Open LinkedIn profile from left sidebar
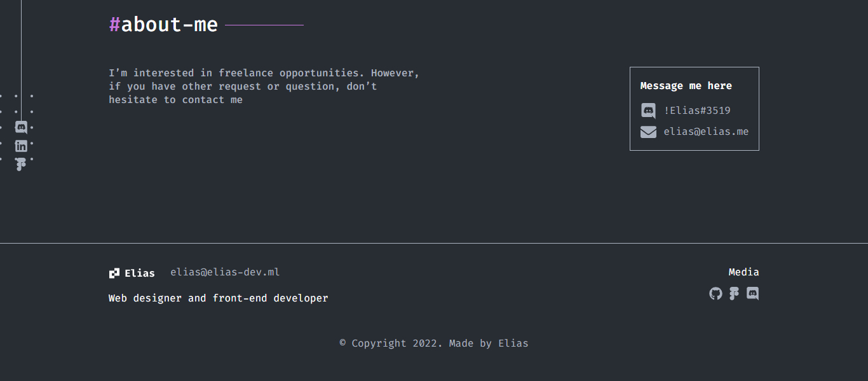Screen dimensions: 868x381 coord(21,146)
